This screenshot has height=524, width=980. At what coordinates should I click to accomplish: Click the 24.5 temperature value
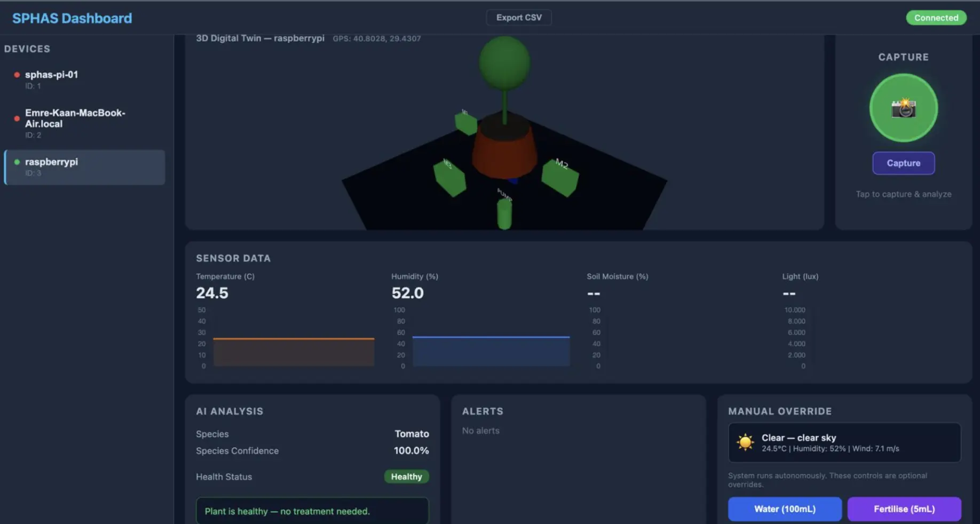point(212,293)
